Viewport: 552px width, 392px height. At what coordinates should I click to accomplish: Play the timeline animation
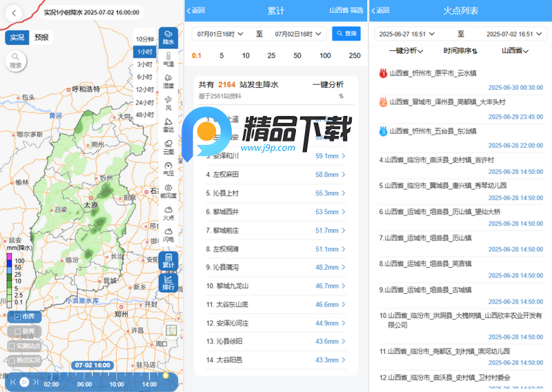[x=24, y=382]
